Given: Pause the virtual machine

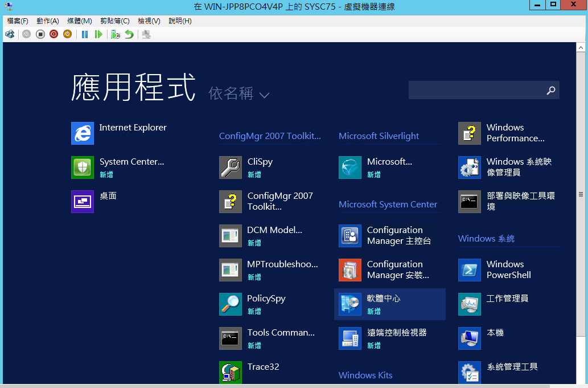Looking at the screenshot, I should click(x=85, y=35).
